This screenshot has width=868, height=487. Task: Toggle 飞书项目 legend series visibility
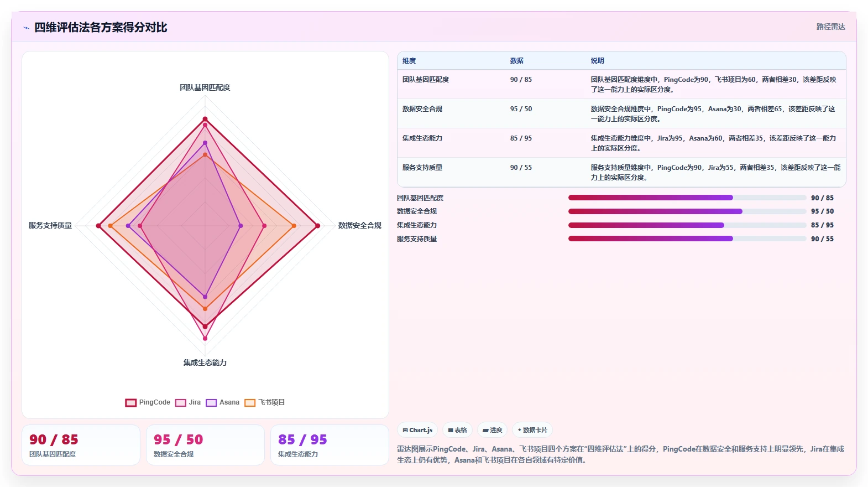[x=265, y=402]
